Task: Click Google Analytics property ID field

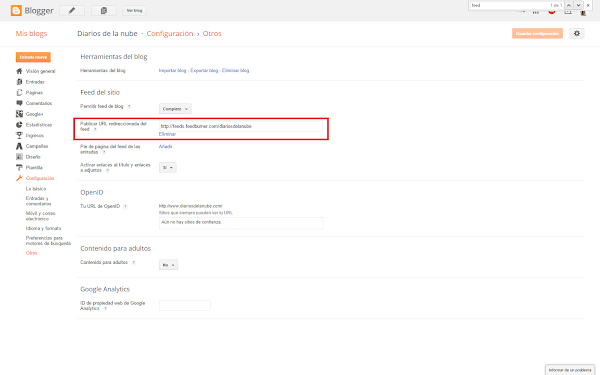Action: click(185, 305)
